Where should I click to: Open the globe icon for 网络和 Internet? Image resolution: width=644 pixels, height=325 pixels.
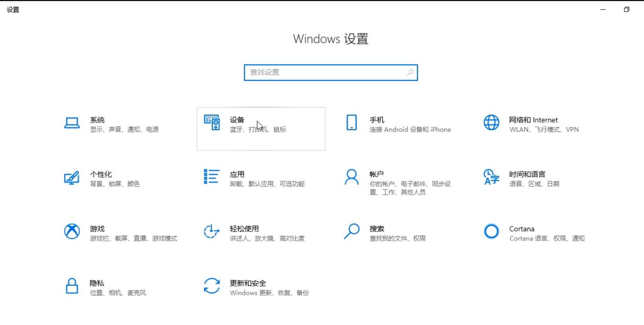(x=491, y=122)
